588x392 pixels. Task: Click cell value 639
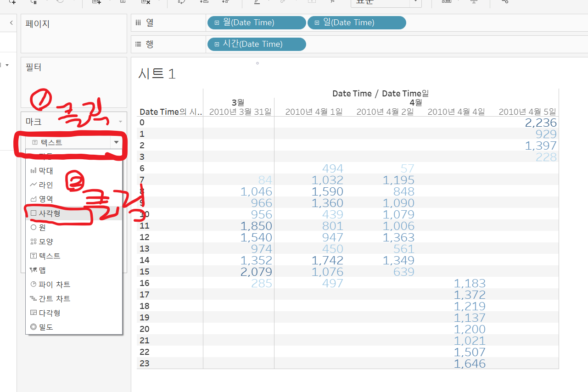(x=404, y=272)
